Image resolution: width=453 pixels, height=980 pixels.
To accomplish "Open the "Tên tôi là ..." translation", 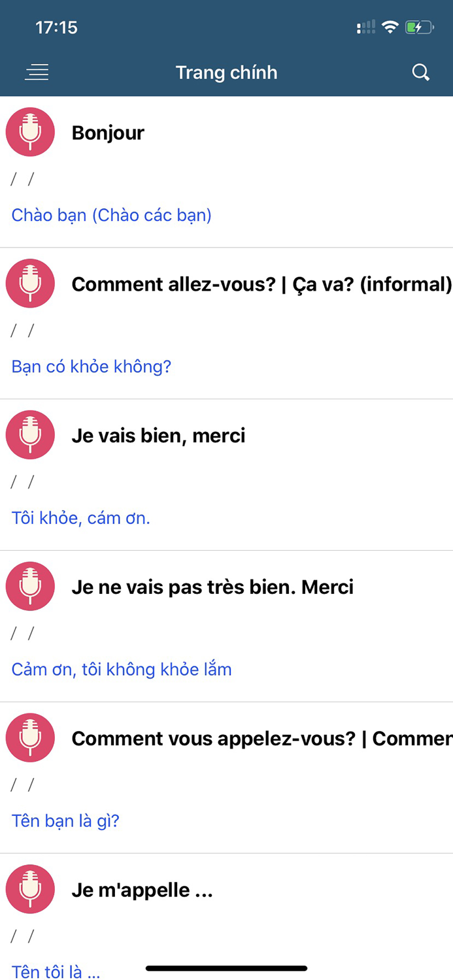I will pyautogui.click(x=56, y=972).
